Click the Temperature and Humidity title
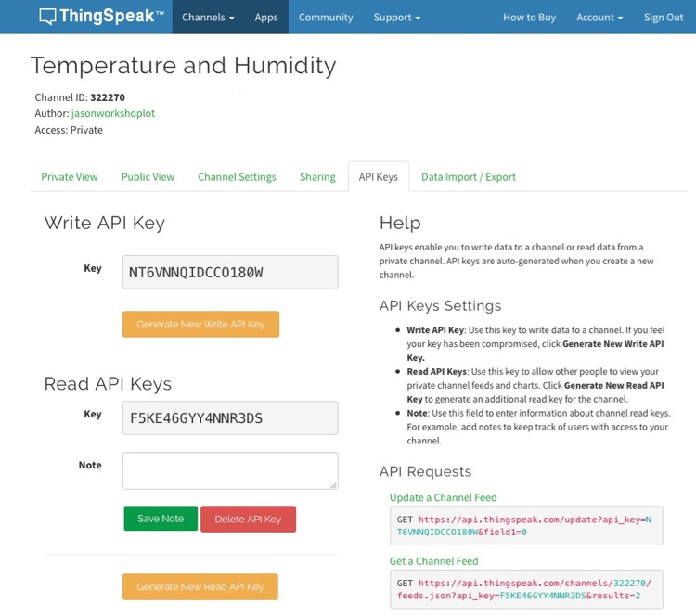 184,66
